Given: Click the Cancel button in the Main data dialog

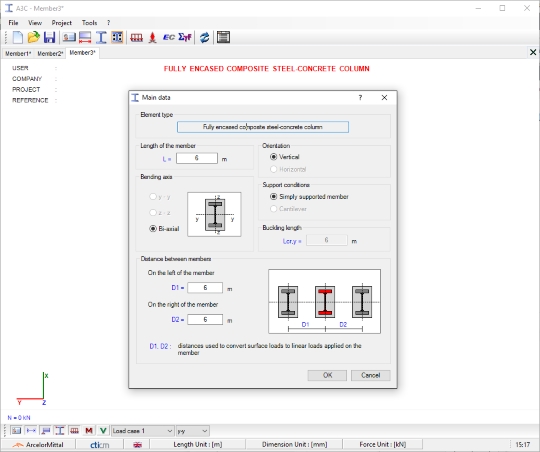Looking at the screenshot, I should point(371,375).
